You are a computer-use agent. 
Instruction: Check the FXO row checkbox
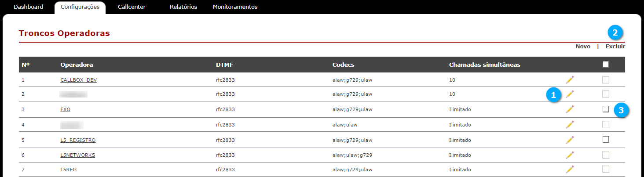(x=606, y=109)
